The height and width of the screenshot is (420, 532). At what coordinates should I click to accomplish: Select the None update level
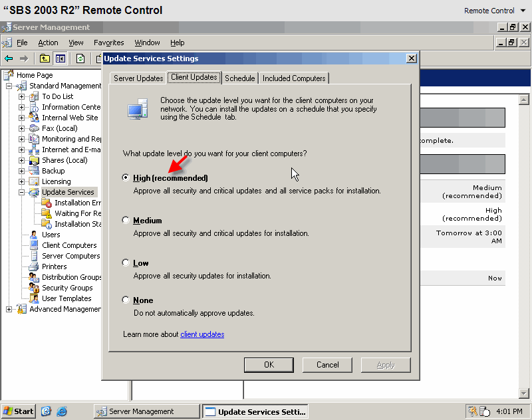coord(126,300)
